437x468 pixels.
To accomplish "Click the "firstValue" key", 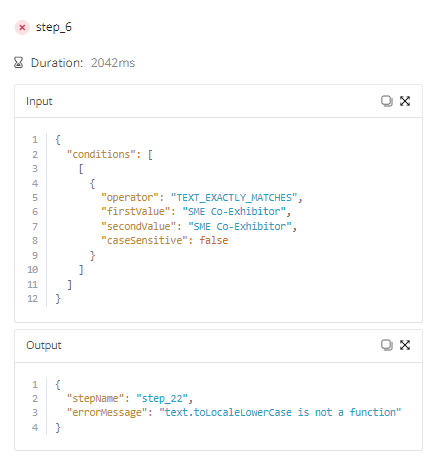I will pyautogui.click(x=136, y=212).
